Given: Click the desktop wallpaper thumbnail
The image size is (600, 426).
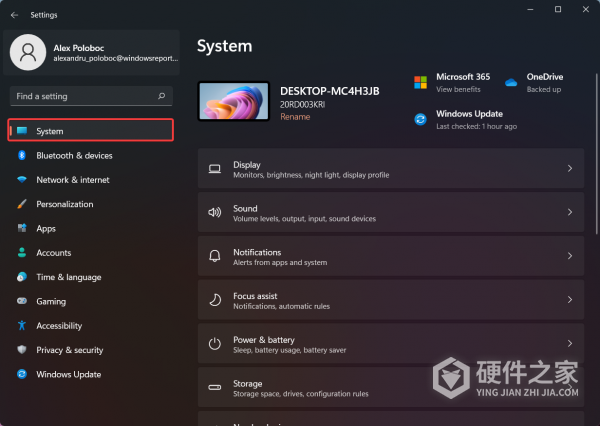Looking at the screenshot, I should (233, 102).
